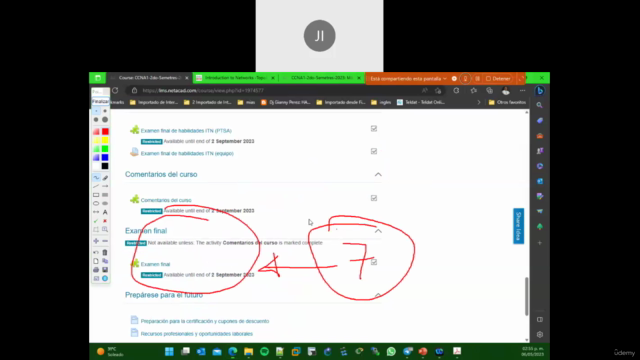Collapse the Comentarios del curso section
The image size is (640, 360).
click(x=378, y=175)
